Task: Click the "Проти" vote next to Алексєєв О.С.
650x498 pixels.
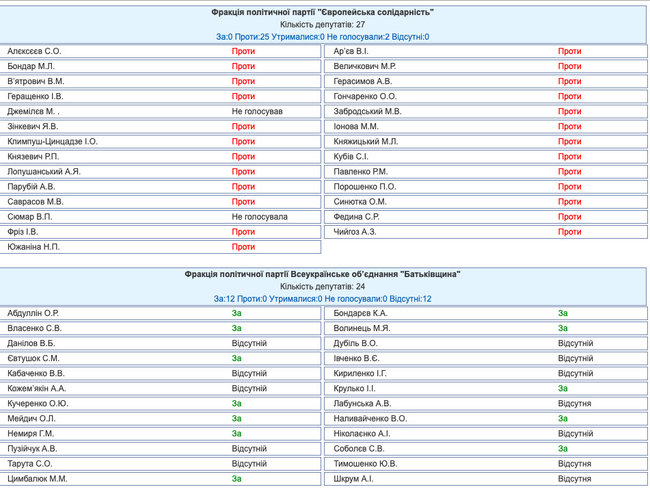Action: 243,51
